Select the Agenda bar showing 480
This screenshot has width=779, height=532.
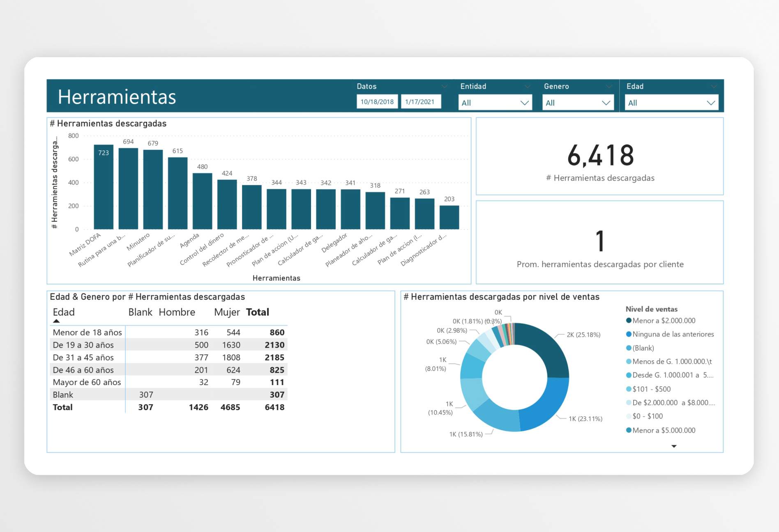(x=202, y=201)
